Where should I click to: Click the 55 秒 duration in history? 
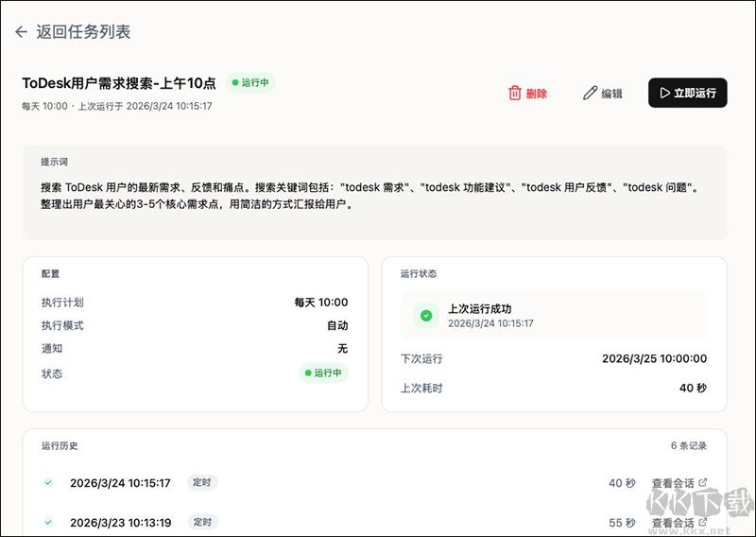pyautogui.click(x=622, y=523)
